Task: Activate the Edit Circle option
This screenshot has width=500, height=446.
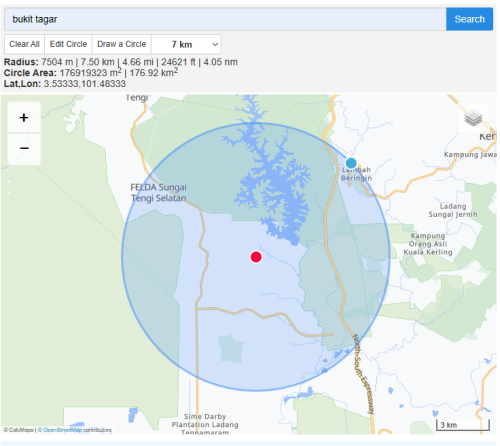Action: point(68,44)
